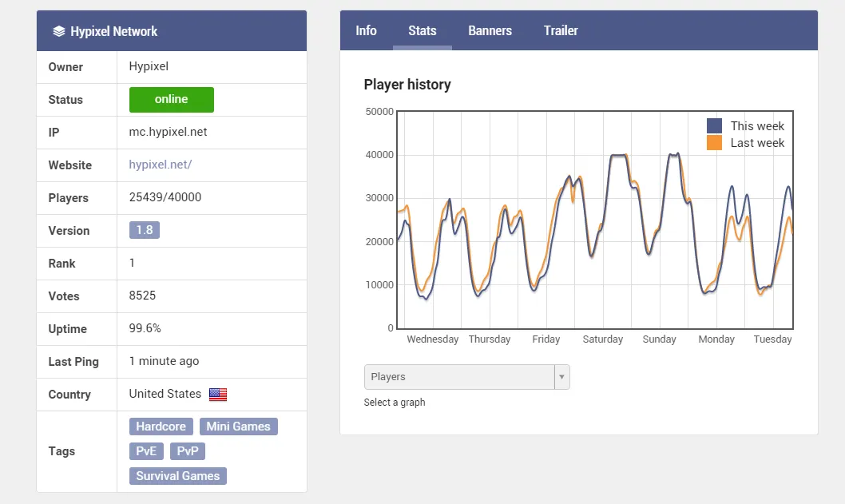Click the Wednesday label on the chart axis
This screenshot has width=845, height=504.
coord(433,339)
